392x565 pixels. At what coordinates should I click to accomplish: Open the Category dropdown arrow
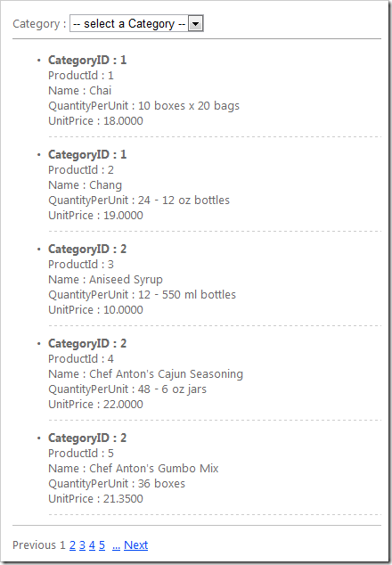tap(196, 24)
